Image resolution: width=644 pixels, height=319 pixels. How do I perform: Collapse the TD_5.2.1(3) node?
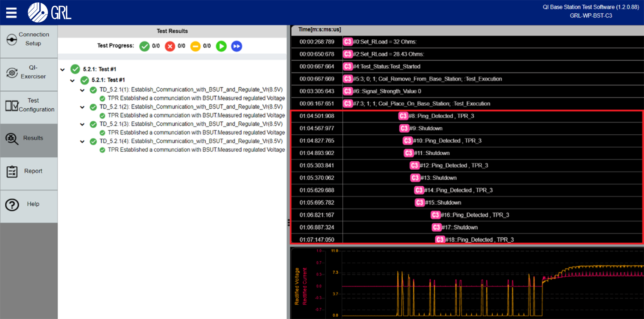(x=82, y=125)
